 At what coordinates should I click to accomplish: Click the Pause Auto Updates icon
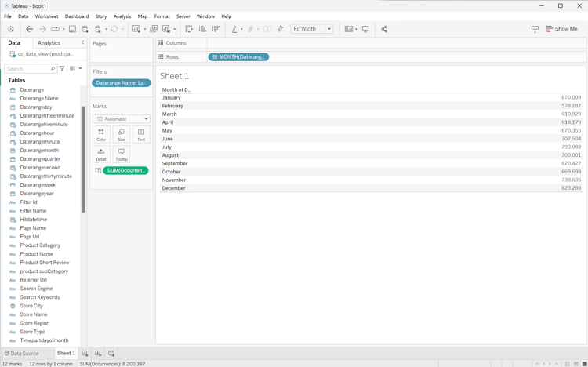(98, 29)
